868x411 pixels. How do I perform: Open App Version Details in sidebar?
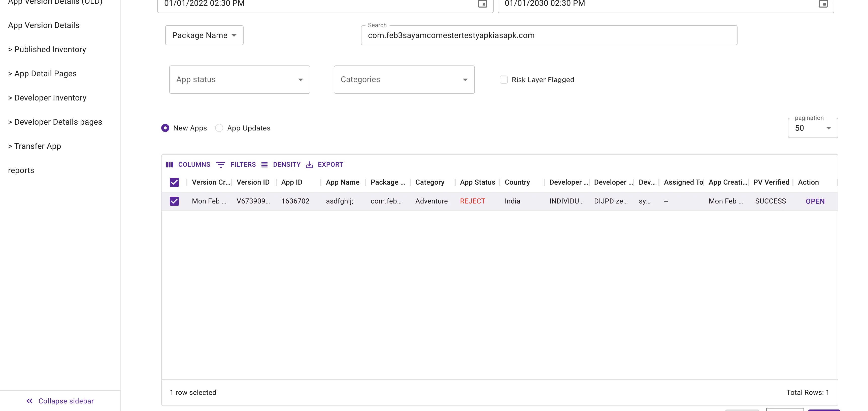pos(44,25)
